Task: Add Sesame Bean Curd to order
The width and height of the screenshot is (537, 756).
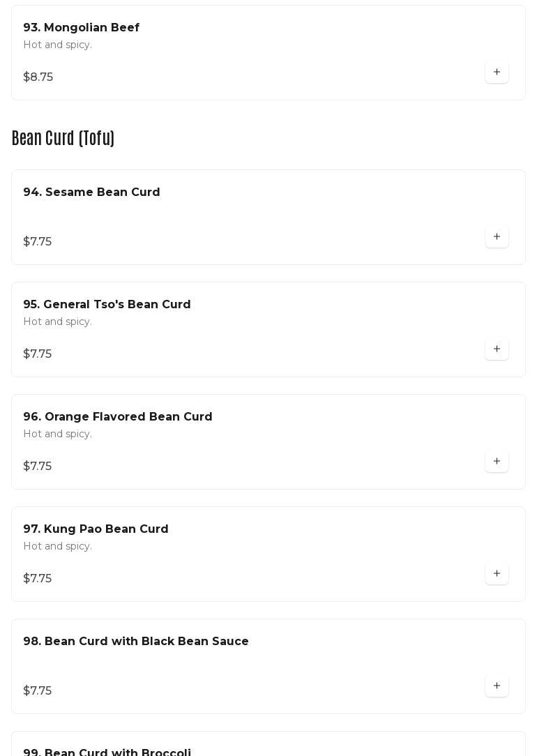Action: pyautogui.click(x=497, y=237)
